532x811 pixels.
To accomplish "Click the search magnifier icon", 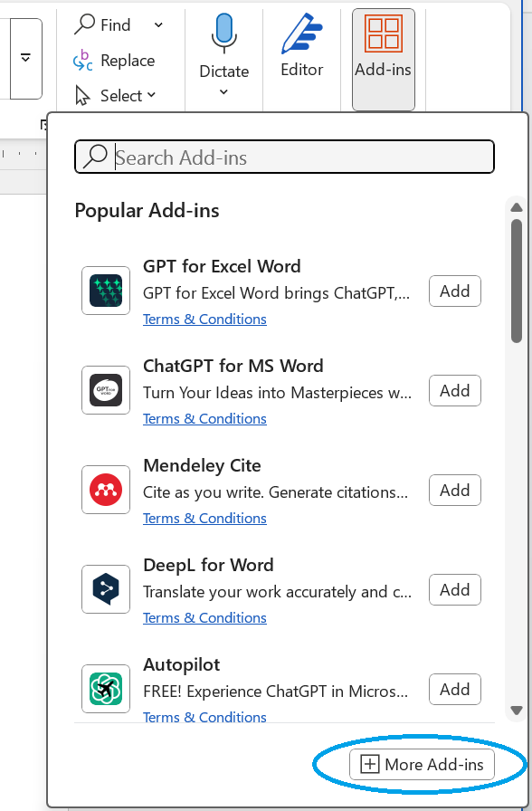I will tap(94, 156).
